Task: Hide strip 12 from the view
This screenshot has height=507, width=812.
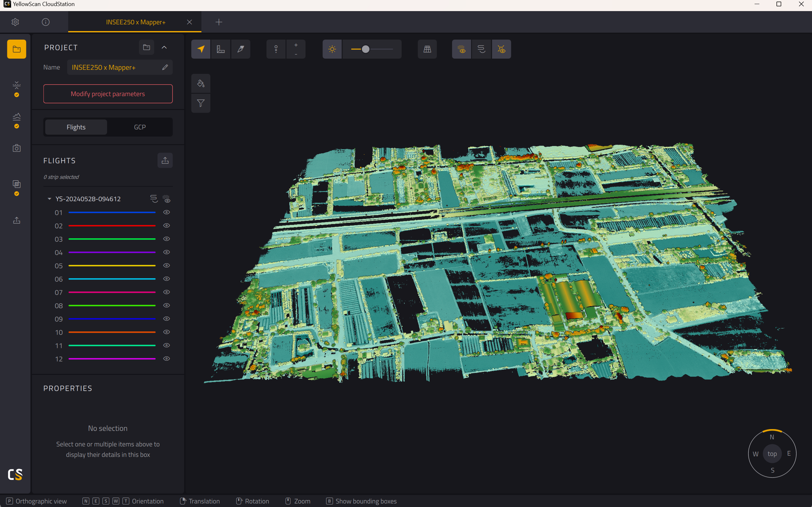Action: point(167,358)
